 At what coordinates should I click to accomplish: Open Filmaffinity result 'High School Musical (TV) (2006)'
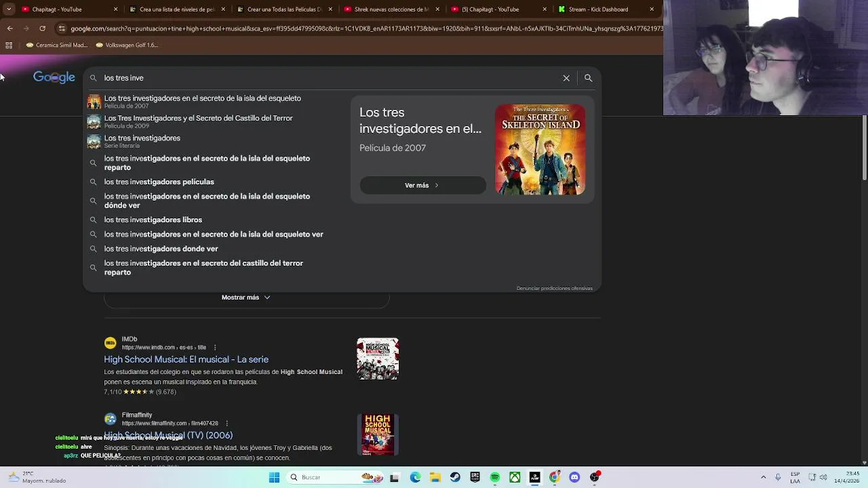tap(168, 435)
